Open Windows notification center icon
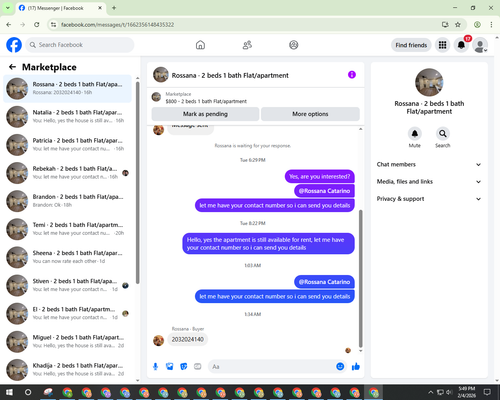The image size is (500, 400). [487, 392]
